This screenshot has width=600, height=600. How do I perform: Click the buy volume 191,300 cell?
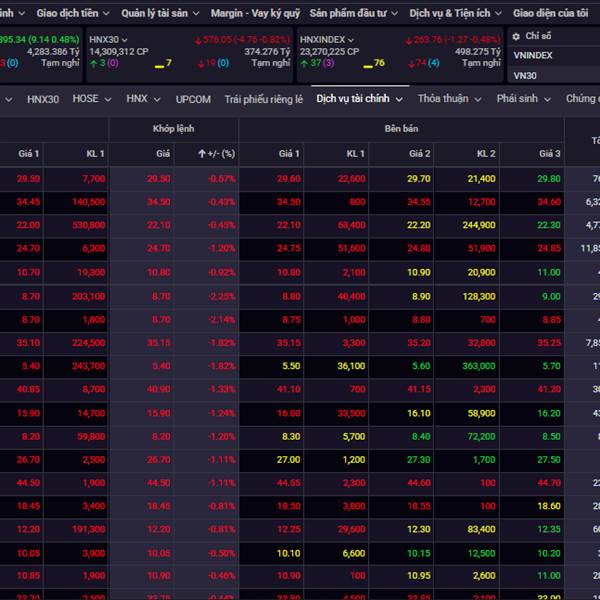[x=88, y=530]
